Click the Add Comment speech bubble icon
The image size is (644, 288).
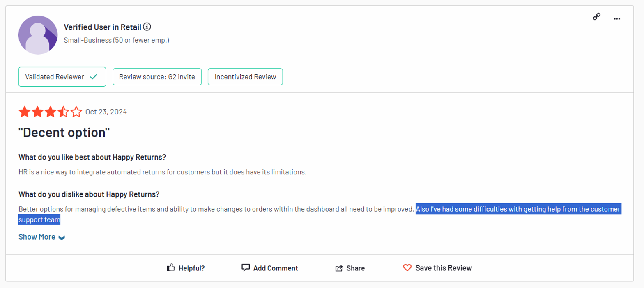click(246, 268)
